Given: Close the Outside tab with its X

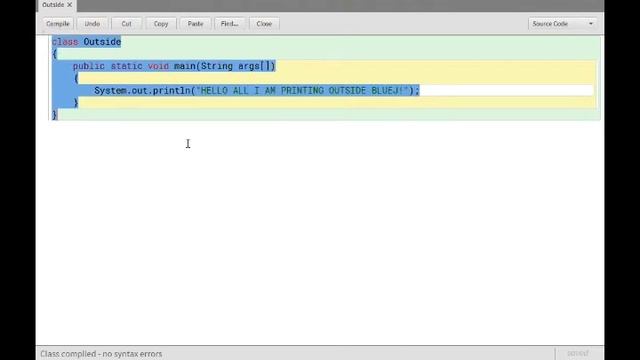Looking at the screenshot, I should [x=69, y=5].
